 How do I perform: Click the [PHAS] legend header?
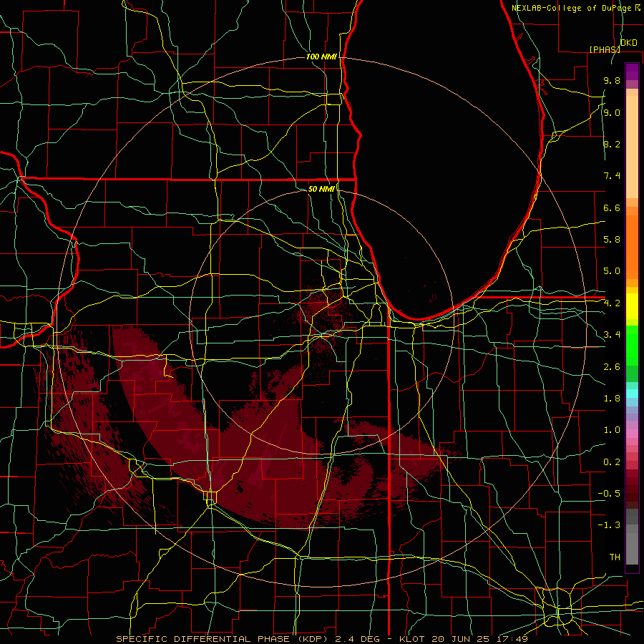pos(605,49)
